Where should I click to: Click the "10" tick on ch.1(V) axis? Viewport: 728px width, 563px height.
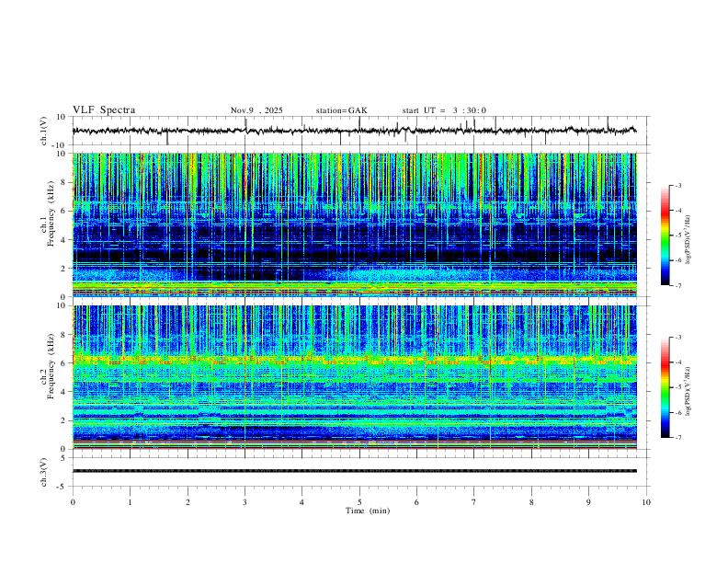click(x=62, y=117)
